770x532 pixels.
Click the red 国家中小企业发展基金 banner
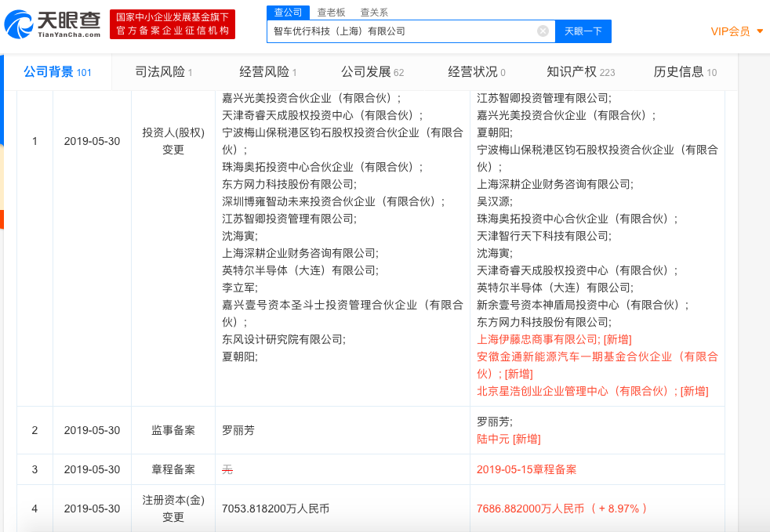pos(173,24)
